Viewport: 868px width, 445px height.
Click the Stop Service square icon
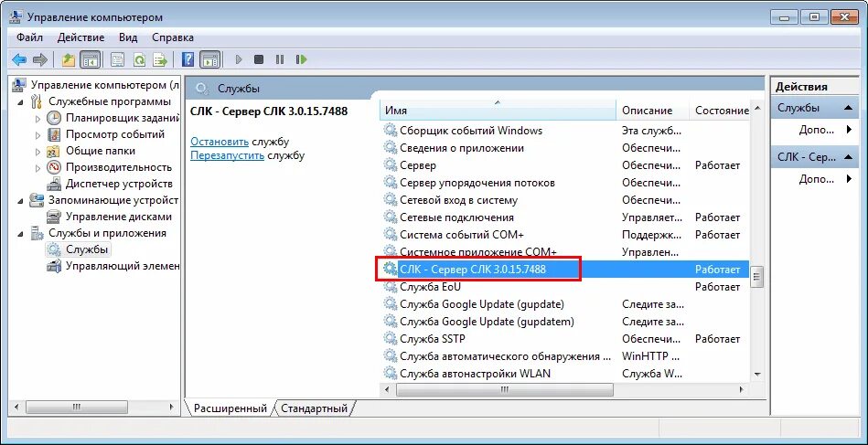click(259, 59)
